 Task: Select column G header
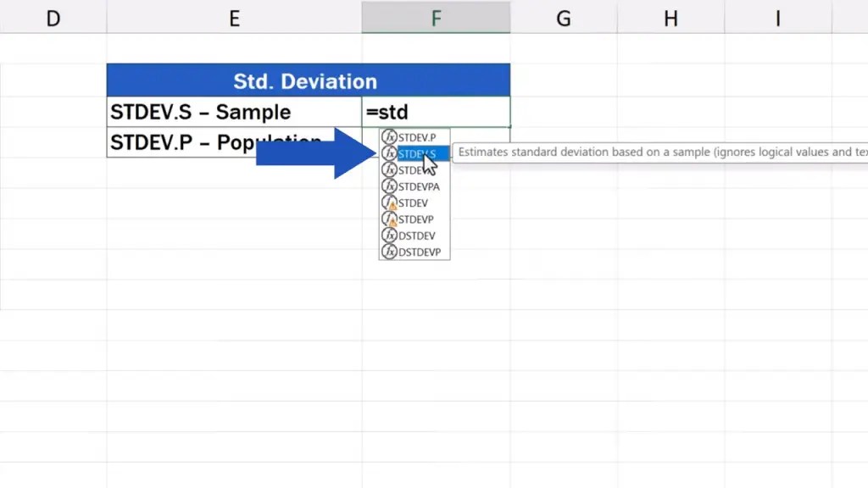[x=563, y=18]
